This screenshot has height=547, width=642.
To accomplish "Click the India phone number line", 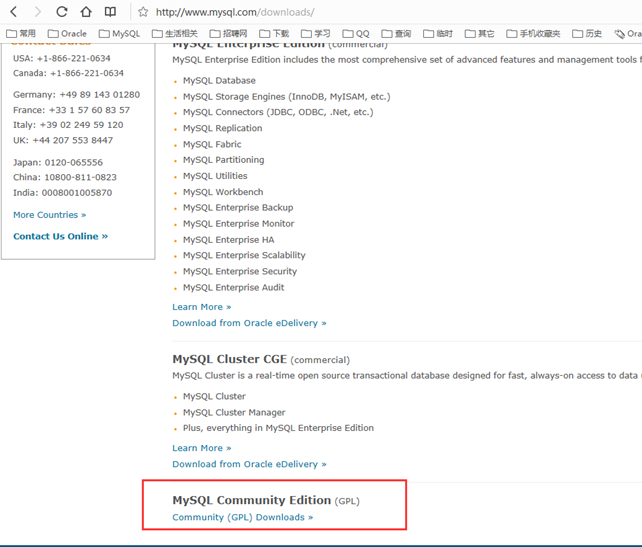I will (63, 193).
